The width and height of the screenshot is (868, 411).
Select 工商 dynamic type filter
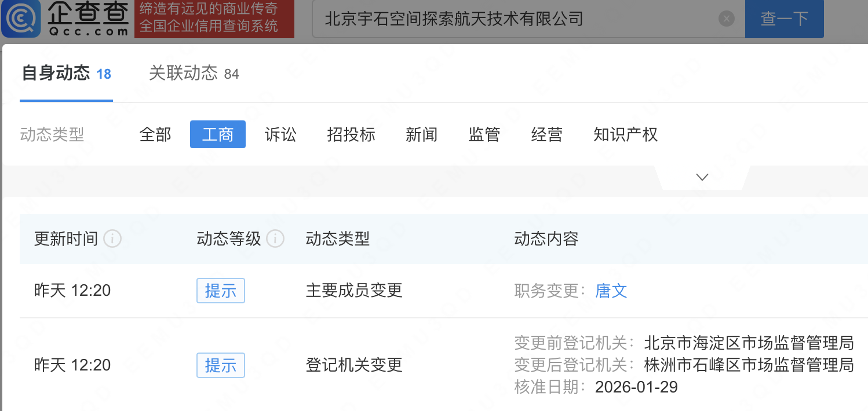pyautogui.click(x=218, y=135)
